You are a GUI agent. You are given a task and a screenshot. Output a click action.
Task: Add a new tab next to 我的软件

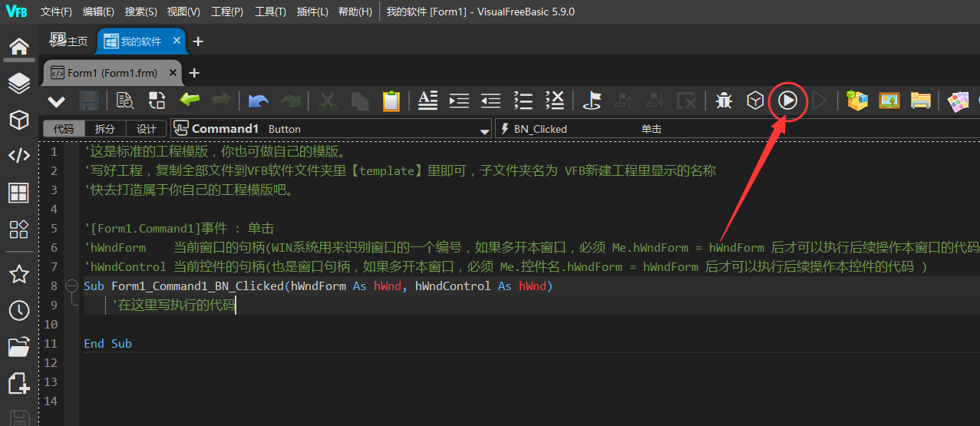point(197,41)
